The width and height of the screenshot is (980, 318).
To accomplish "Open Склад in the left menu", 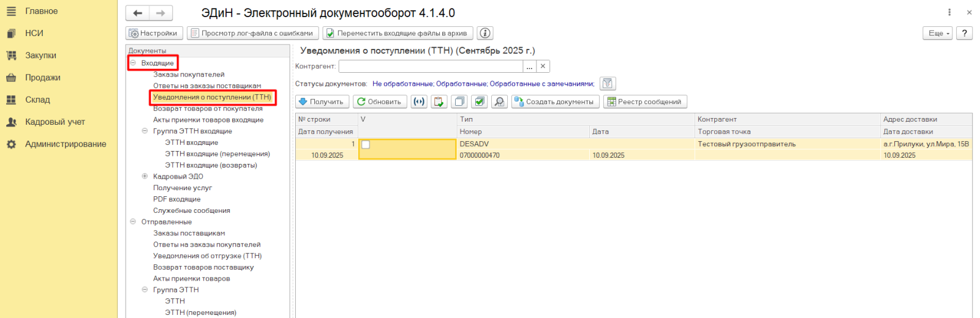I will 37,100.
